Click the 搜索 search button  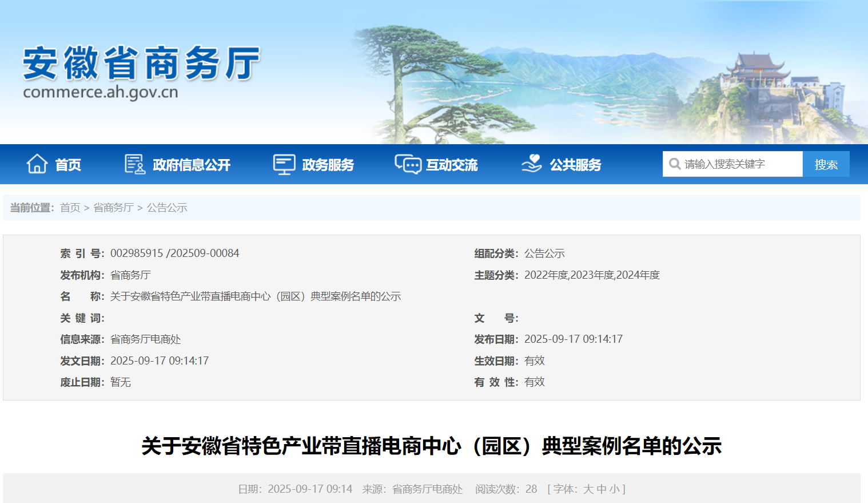pos(826,164)
